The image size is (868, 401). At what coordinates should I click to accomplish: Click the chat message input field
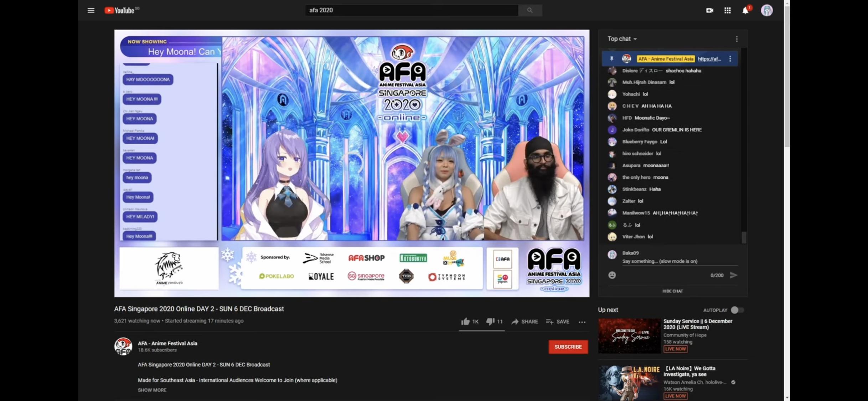tap(680, 261)
